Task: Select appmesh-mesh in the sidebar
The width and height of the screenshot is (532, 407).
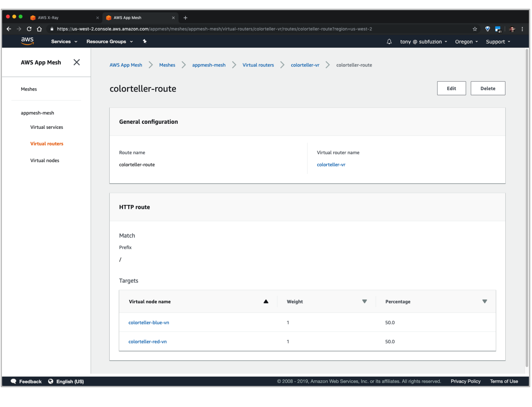Action: [x=38, y=113]
